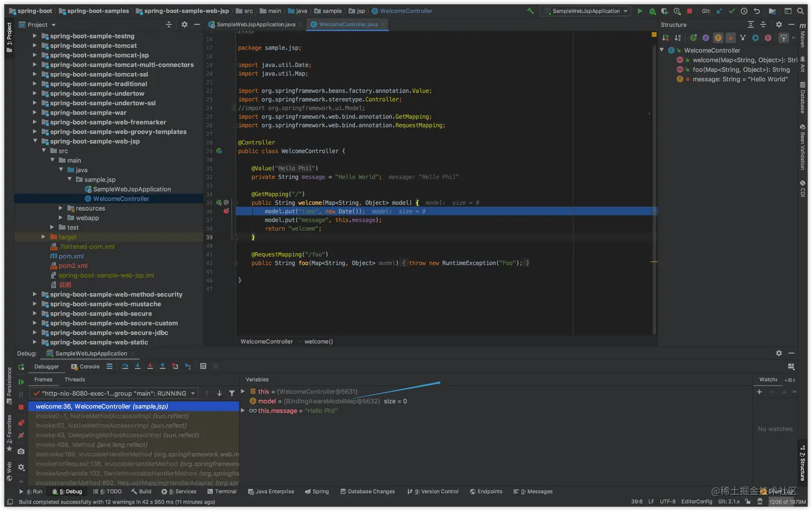Click the Step Into debugger icon
Image resolution: width=812 pixels, height=511 pixels.
pyautogui.click(x=137, y=366)
